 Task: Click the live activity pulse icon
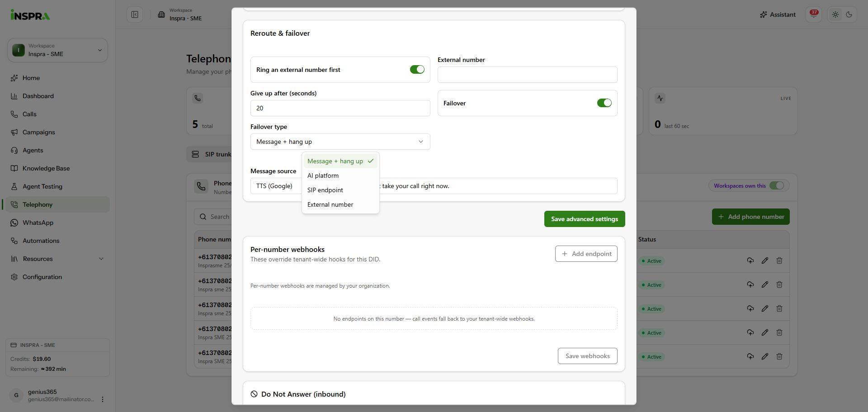pyautogui.click(x=660, y=98)
